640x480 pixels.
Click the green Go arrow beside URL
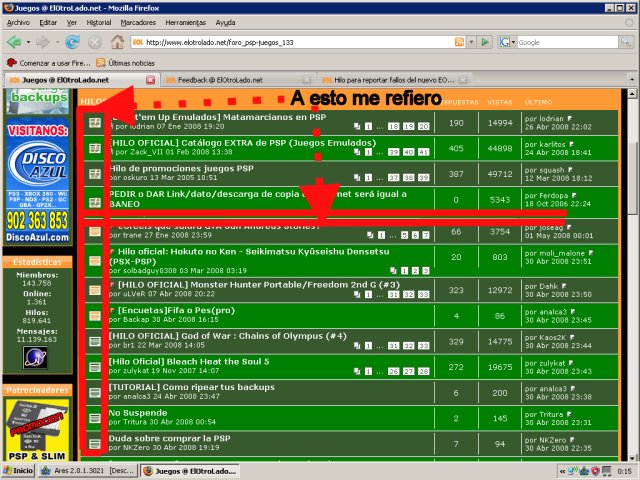click(x=485, y=42)
